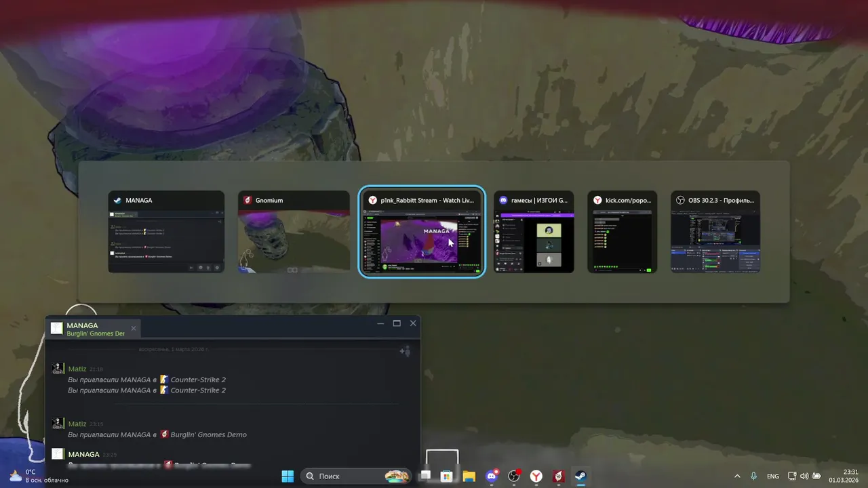Open Matiz avatar on the 21:18 message
Image resolution: width=868 pixels, height=488 pixels.
(x=59, y=369)
